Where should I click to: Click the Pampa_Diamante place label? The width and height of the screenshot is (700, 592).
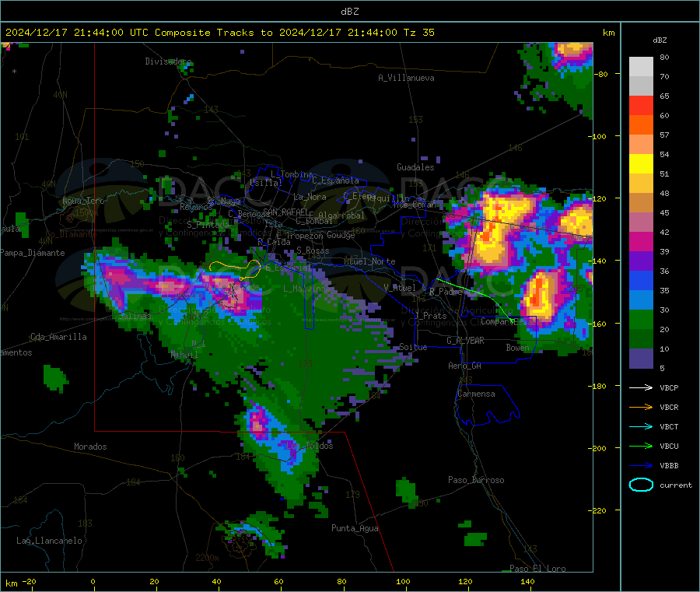tap(32, 253)
